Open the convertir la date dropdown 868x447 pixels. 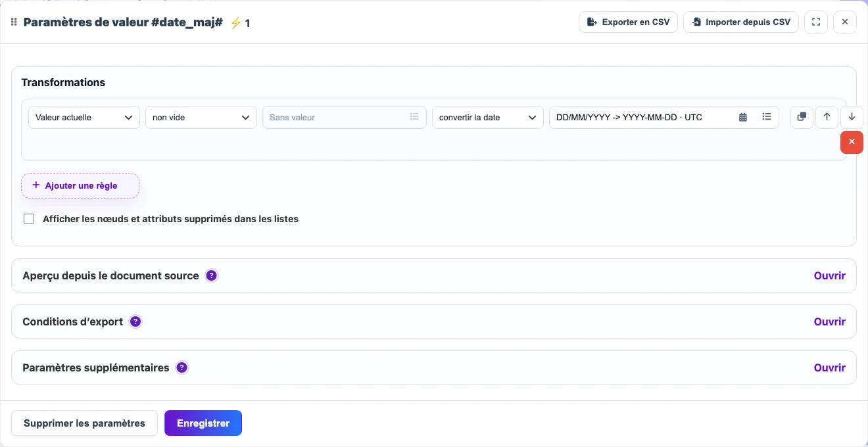pyautogui.click(x=488, y=117)
